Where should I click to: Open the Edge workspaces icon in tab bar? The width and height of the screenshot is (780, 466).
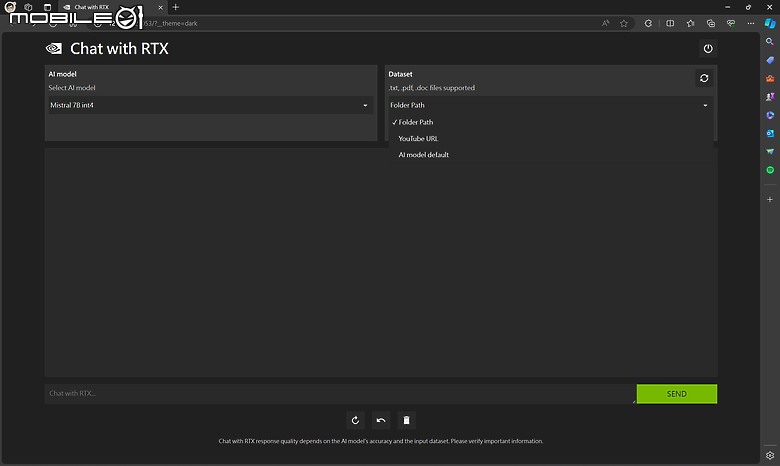[28, 7]
